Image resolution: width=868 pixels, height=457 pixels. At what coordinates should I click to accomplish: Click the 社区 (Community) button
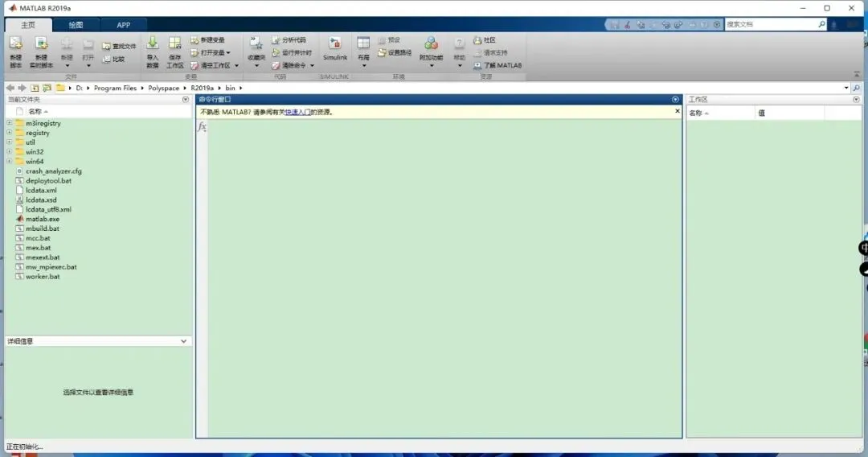485,40
